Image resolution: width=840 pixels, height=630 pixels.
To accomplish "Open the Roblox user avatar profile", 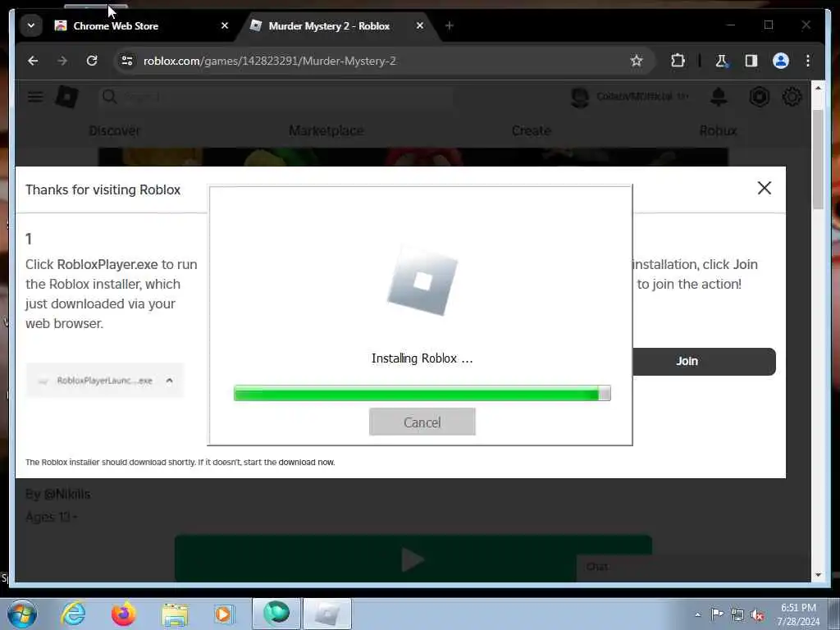I will [580, 97].
